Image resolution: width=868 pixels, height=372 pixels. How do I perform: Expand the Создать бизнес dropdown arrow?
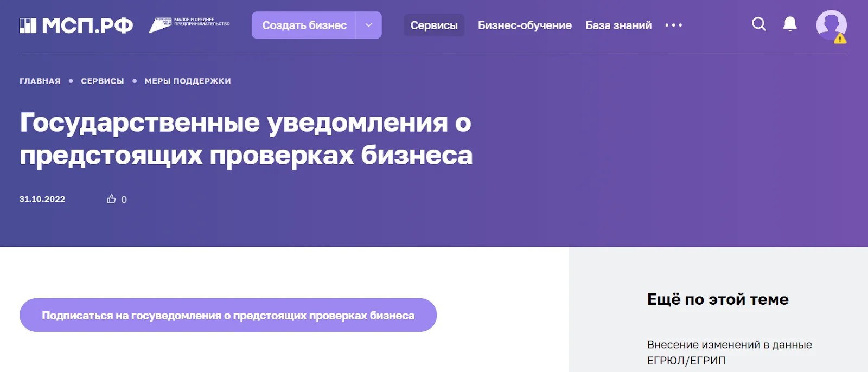(x=369, y=25)
